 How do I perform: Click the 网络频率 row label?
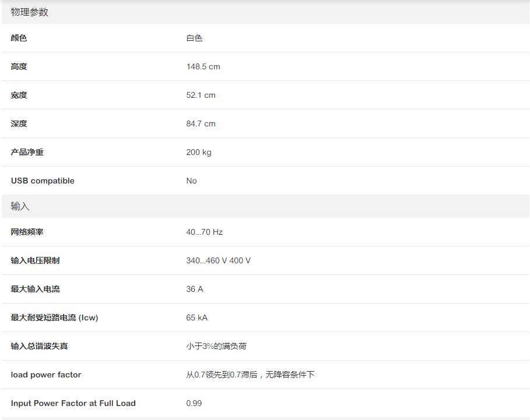coord(27,232)
